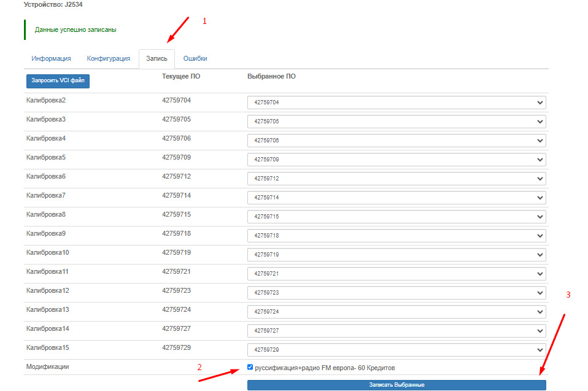The width and height of the screenshot is (588, 391).
Task: Click the Записать Выбранные button
Action: [397, 385]
